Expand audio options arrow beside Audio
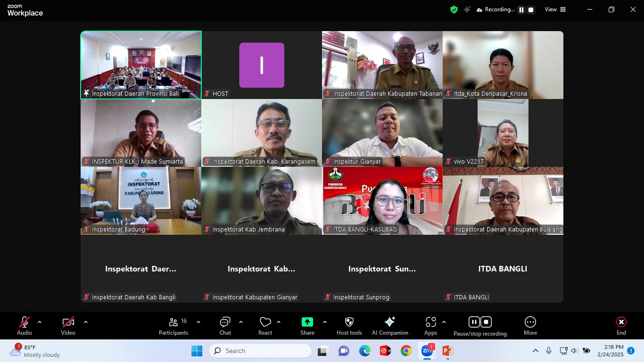Viewport: 644px width, 362px height. (40, 322)
